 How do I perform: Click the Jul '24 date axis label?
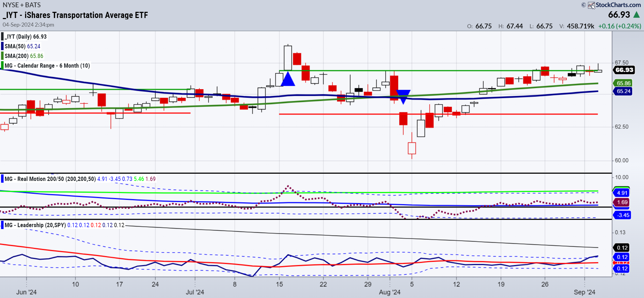195,292
